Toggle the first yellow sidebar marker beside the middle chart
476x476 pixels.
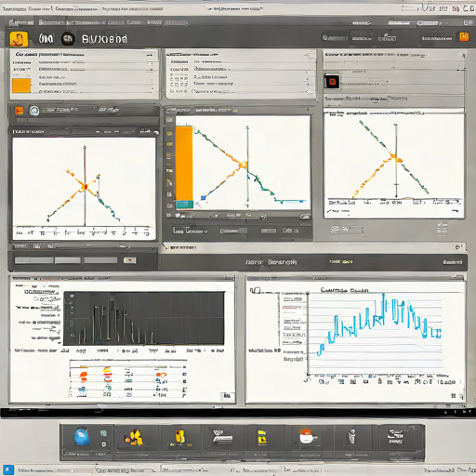[x=169, y=134]
